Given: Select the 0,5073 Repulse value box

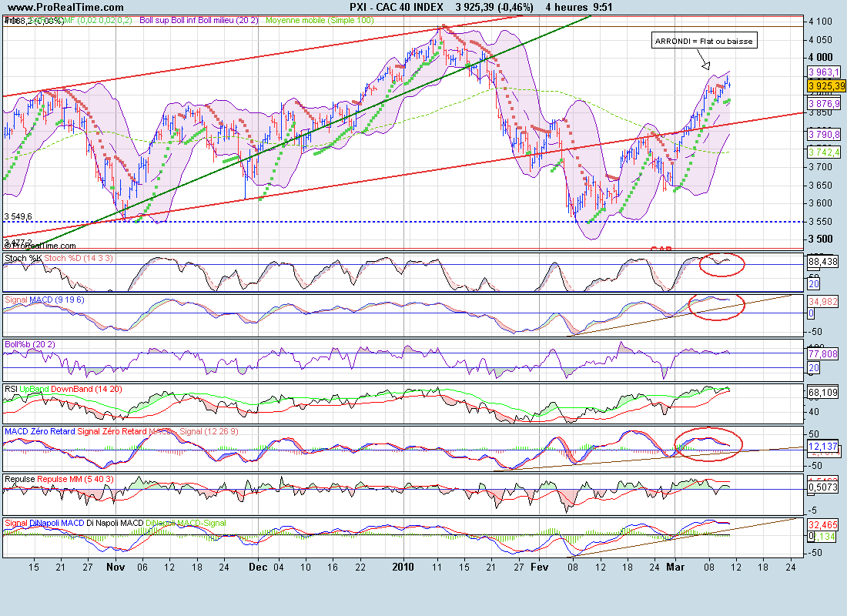Looking at the screenshot, I should pos(822,487).
